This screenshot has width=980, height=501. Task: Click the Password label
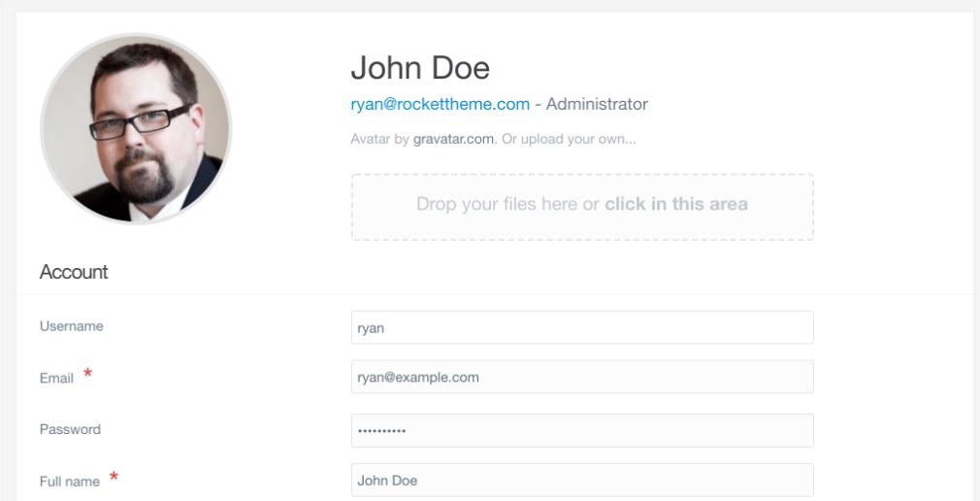[x=70, y=429]
